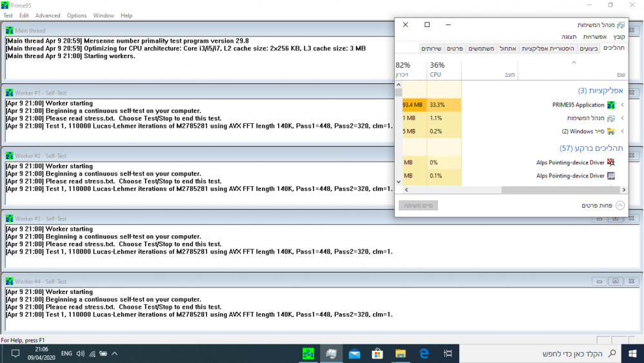Minimize the Worker #4 Self-Test child window

[599, 281]
